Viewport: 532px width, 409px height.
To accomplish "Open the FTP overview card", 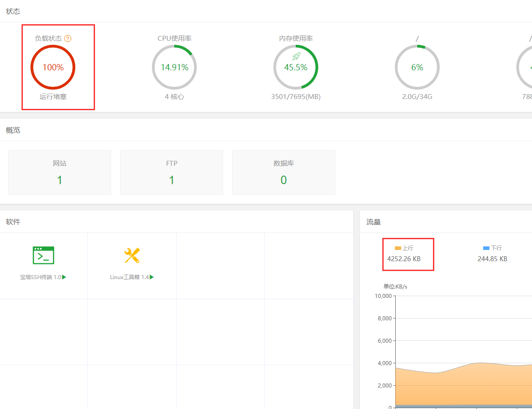I will (x=172, y=172).
